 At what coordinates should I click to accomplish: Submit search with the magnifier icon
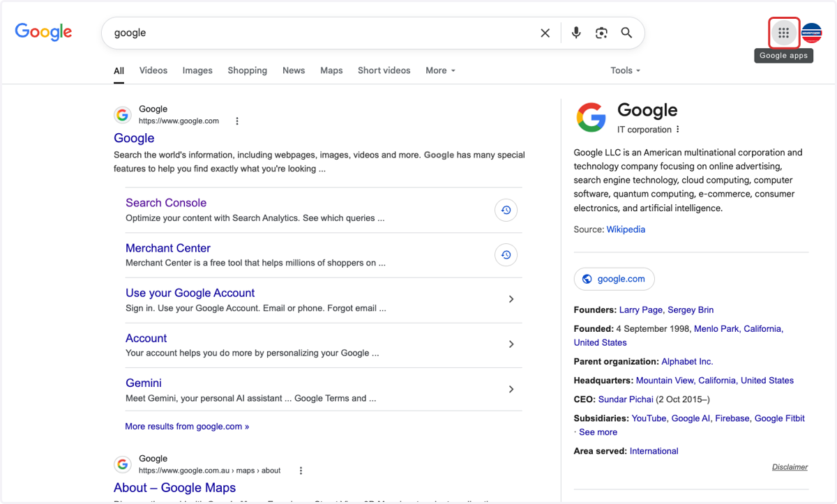[626, 33]
